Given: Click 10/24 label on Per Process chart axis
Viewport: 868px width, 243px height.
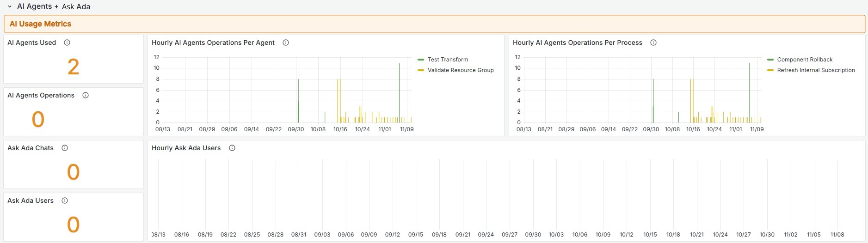Looking at the screenshot, I should click(714, 129).
